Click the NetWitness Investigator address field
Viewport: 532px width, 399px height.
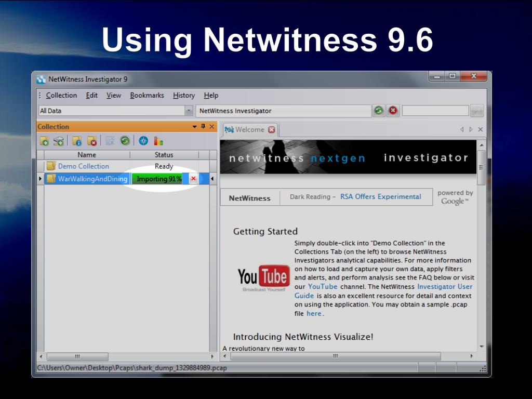click(x=283, y=111)
